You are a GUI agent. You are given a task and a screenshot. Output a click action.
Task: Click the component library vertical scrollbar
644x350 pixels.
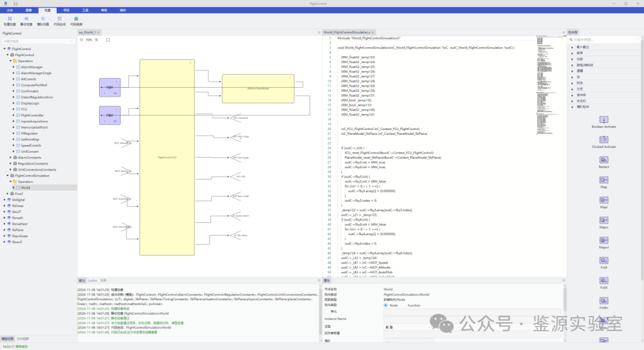pos(642,160)
